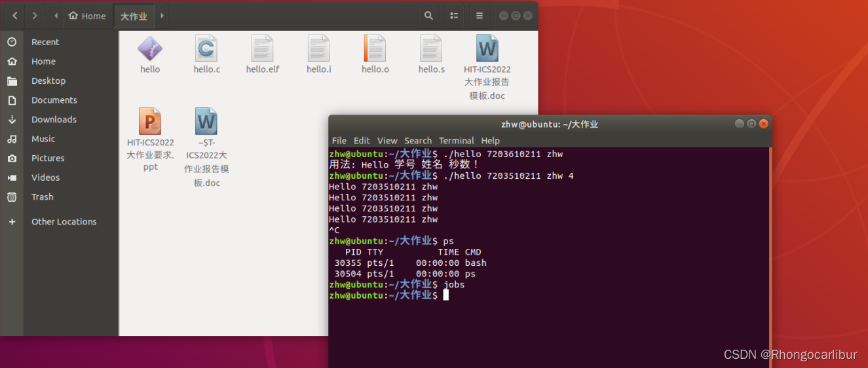Image resolution: width=868 pixels, height=368 pixels.
Task: Open Downloads in the Files sidebar
Action: [x=60, y=119]
